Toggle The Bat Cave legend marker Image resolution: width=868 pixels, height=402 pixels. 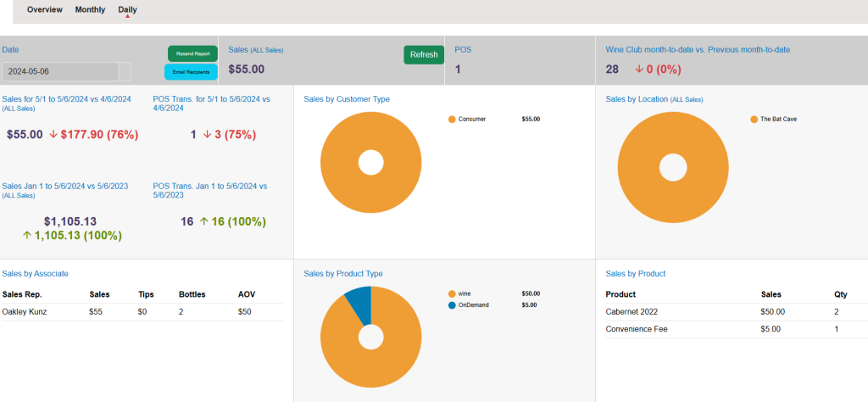tap(754, 120)
